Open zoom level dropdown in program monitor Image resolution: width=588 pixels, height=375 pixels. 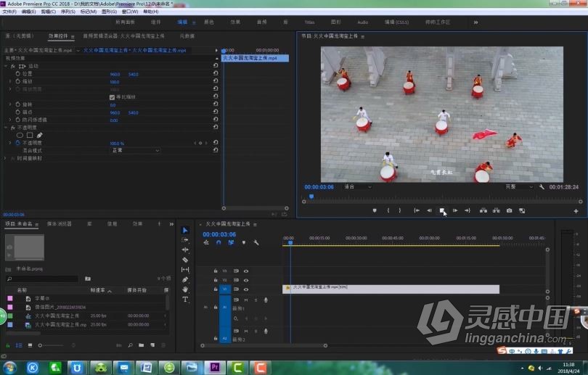[357, 186]
